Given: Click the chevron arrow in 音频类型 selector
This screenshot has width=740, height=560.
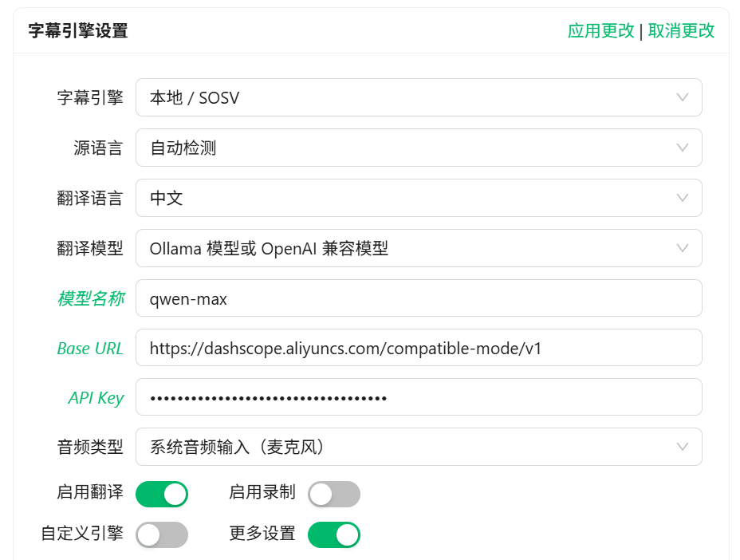Looking at the screenshot, I should [x=683, y=447].
